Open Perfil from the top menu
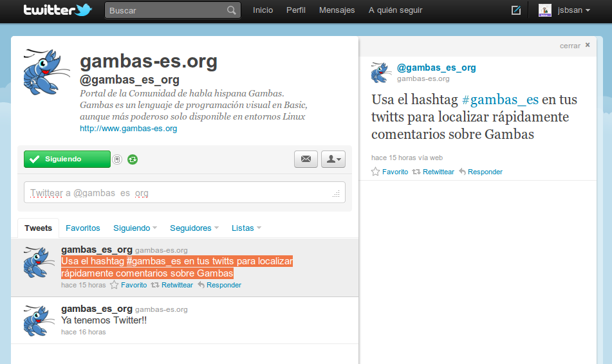Image resolution: width=612 pixels, height=364 pixels. point(296,10)
